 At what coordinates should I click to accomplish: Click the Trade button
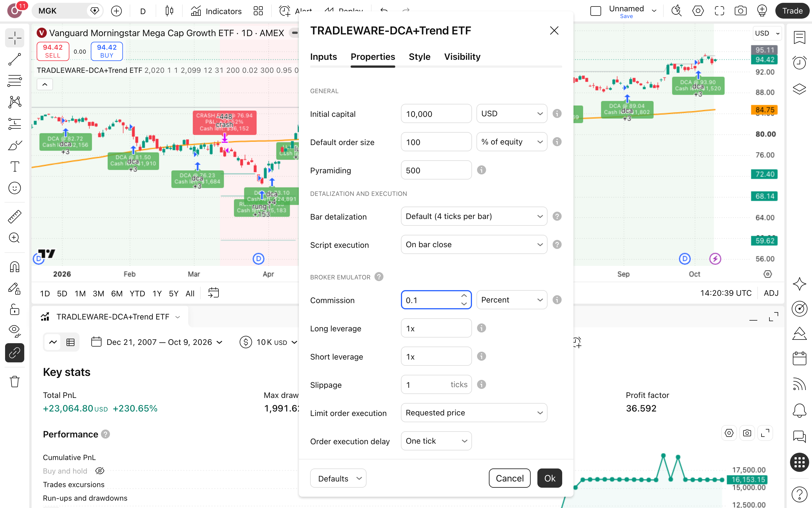coord(792,11)
